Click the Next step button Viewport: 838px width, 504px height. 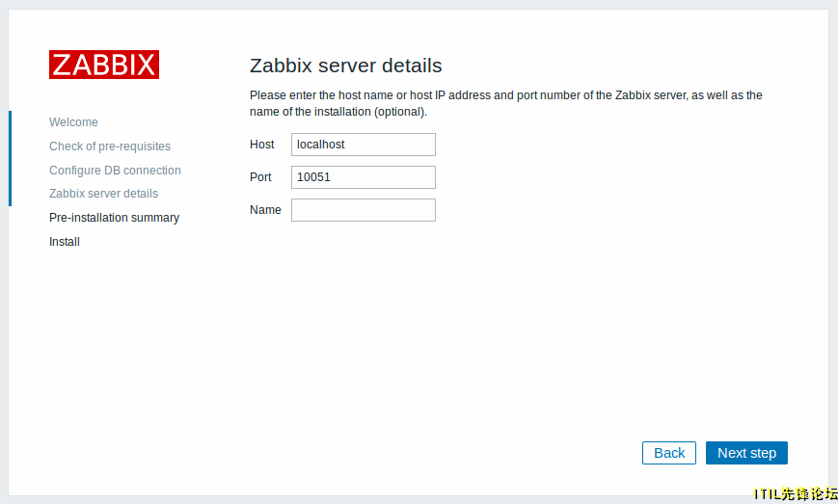pyautogui.click(x=746, y=453)
